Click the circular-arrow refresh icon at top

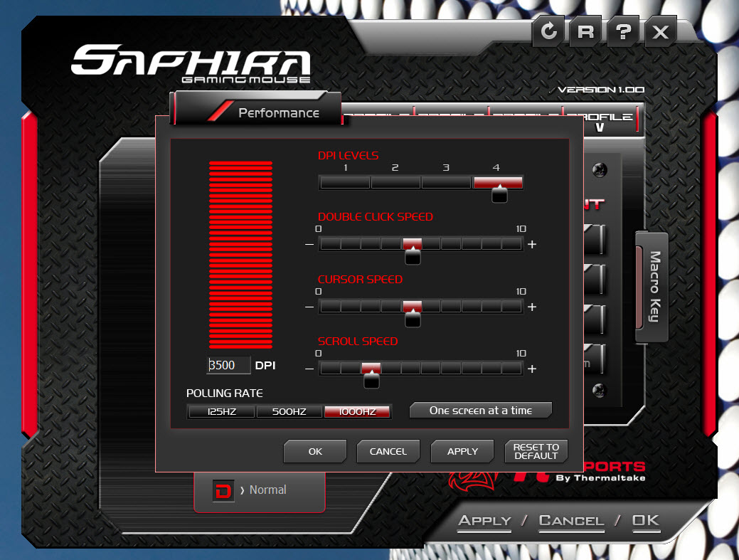click(548, 31)
